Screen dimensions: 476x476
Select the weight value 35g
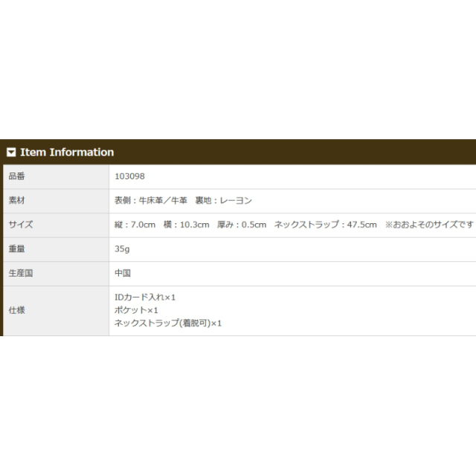coord(122,249)
